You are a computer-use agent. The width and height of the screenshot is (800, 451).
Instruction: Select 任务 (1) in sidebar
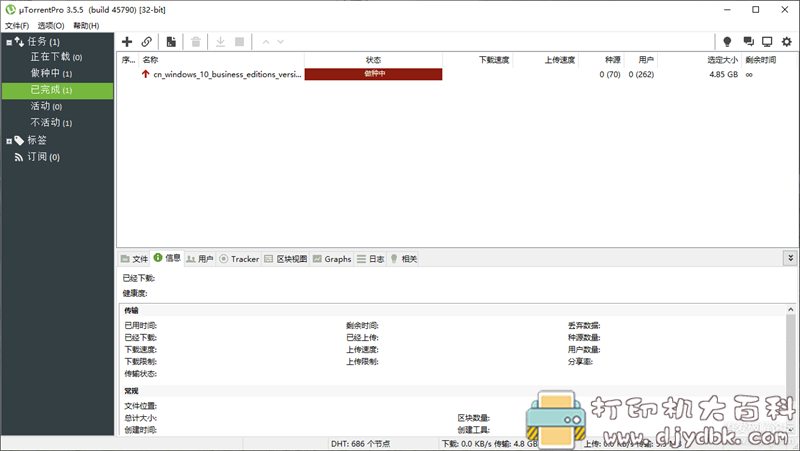tap(57, 42)
